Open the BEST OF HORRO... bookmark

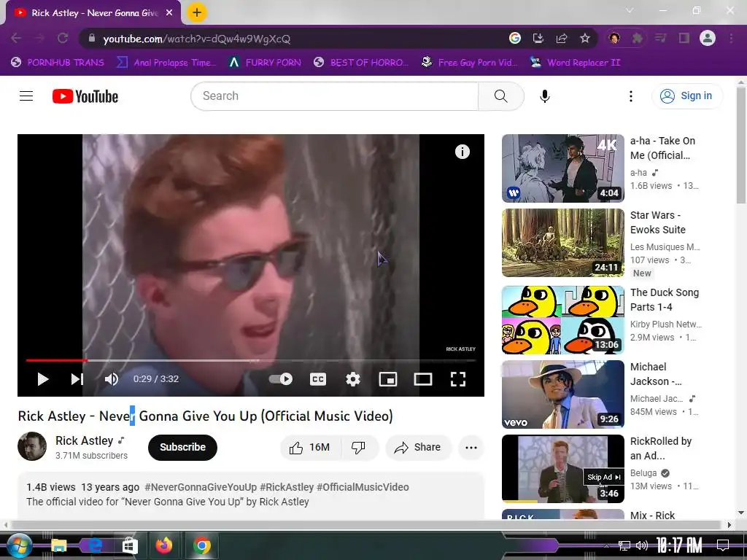click(x=360, y=63)
